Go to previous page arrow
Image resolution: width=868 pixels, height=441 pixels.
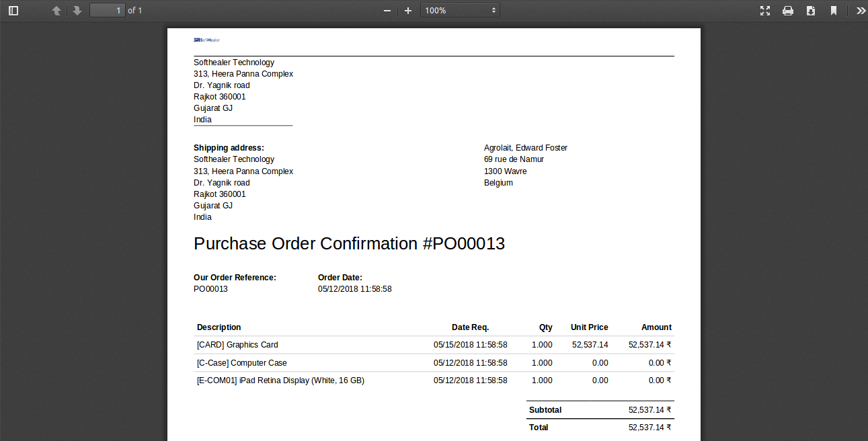(56, 11)
